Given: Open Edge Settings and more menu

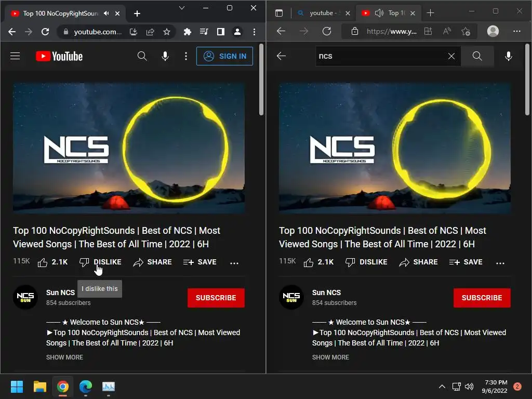Looking at the screenshot, I should pos(517,31).
